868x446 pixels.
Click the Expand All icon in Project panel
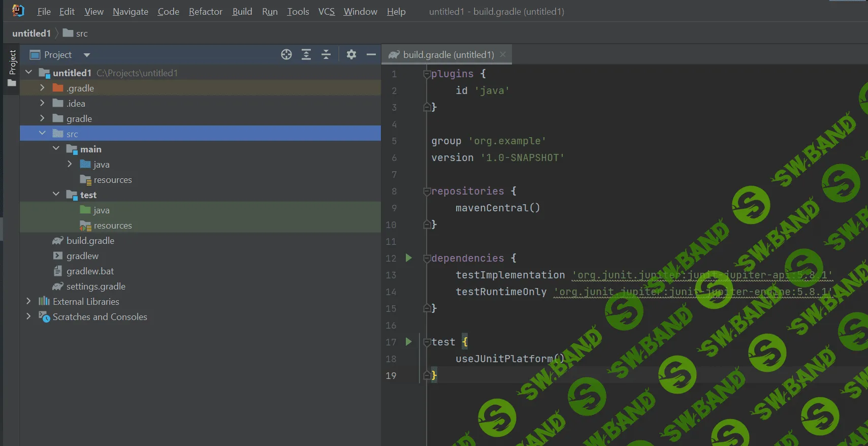(x=306, y=54)
